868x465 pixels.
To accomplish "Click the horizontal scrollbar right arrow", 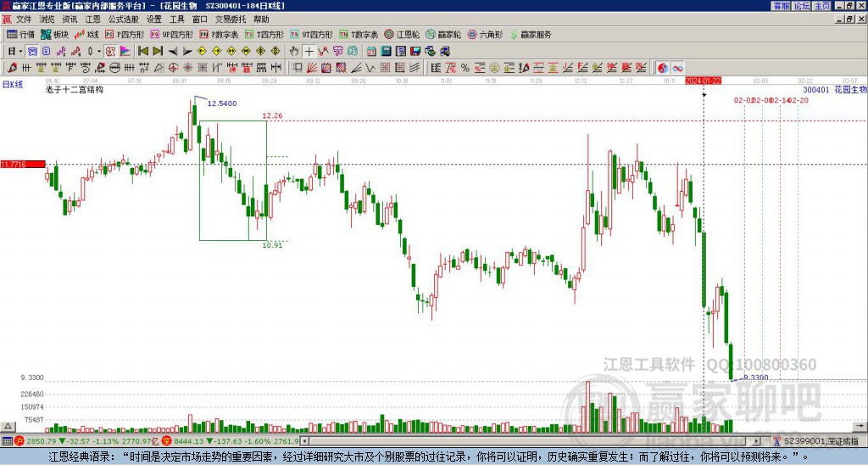I will 756,441.
